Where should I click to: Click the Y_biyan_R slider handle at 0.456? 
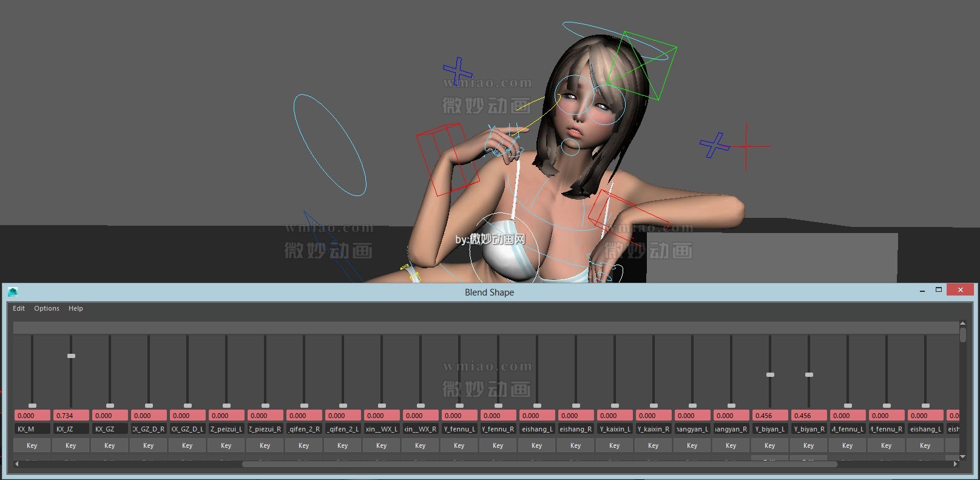809,374
